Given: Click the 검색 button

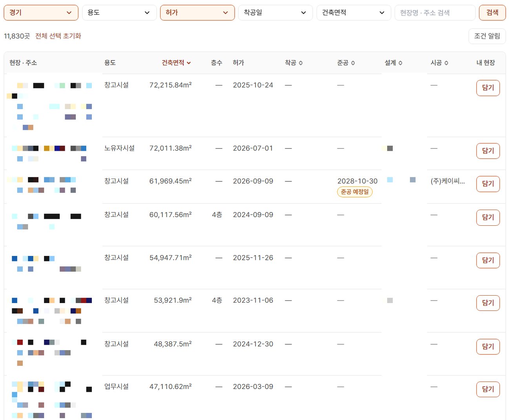Looking at the screenshot, I should (492, 13).
